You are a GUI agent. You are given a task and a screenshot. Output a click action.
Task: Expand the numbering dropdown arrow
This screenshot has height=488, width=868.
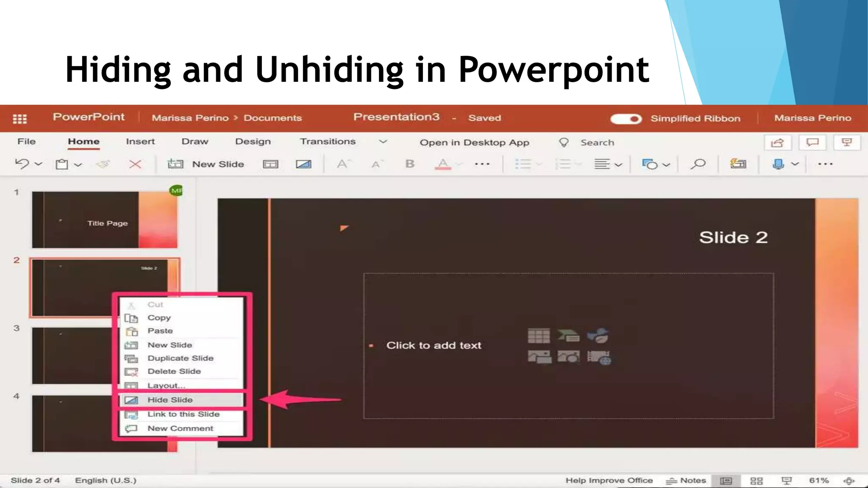(579, 164)
